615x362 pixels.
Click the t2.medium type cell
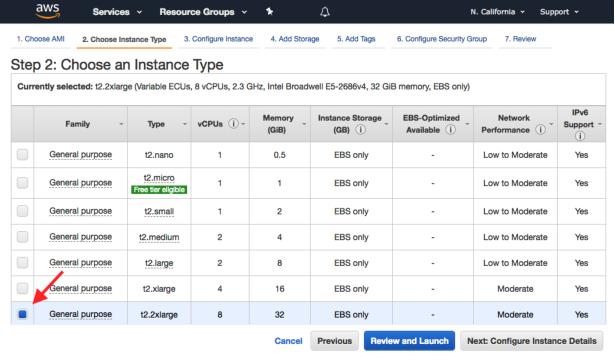159,237
